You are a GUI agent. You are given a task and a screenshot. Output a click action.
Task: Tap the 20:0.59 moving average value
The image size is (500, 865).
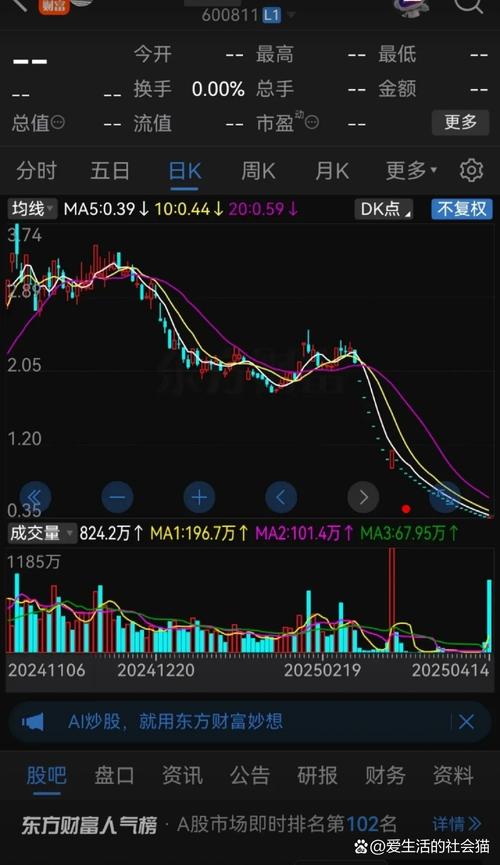click(x=263, y=209)
